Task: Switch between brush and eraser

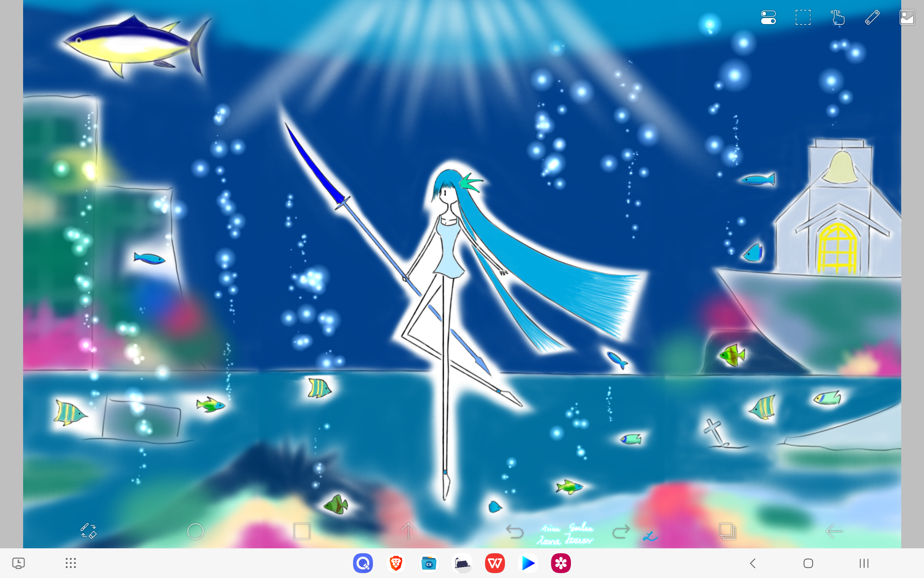Action: (x=88, y=531)
